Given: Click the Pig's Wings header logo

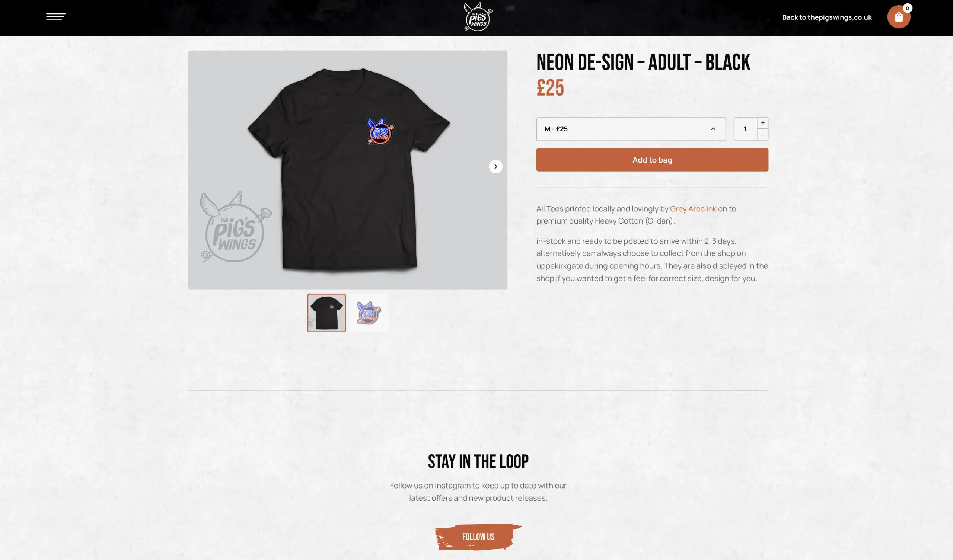Looking at the screenshot, I should [478, 17].
